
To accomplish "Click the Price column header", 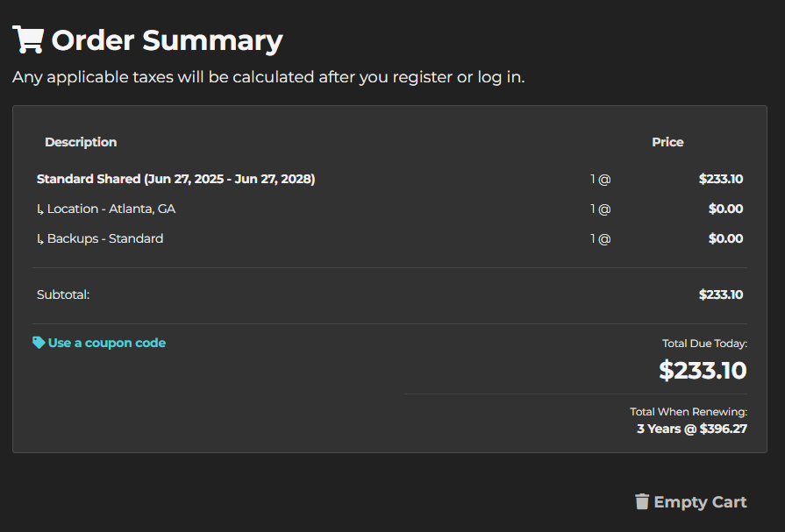I will coord(667,142).
